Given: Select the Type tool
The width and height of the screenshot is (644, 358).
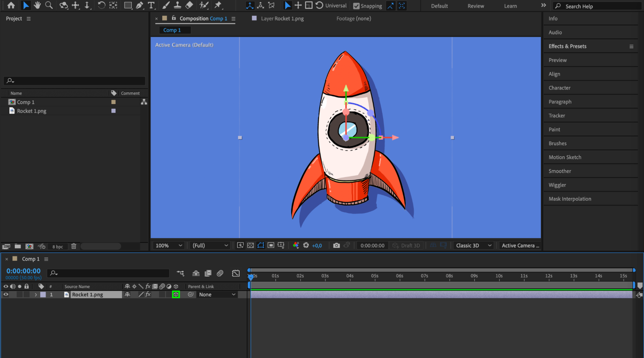Looking at the screenshot, I should click(x=151, y=5).
